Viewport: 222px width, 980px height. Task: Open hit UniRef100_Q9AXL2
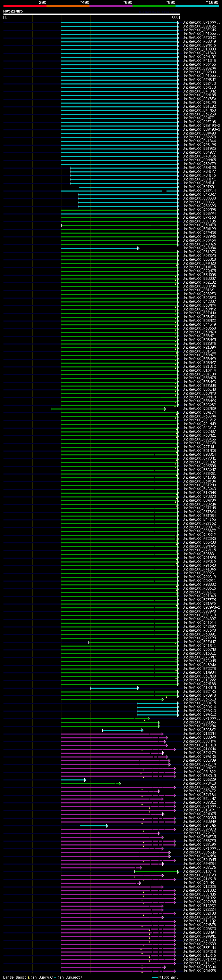coord(199,714)
